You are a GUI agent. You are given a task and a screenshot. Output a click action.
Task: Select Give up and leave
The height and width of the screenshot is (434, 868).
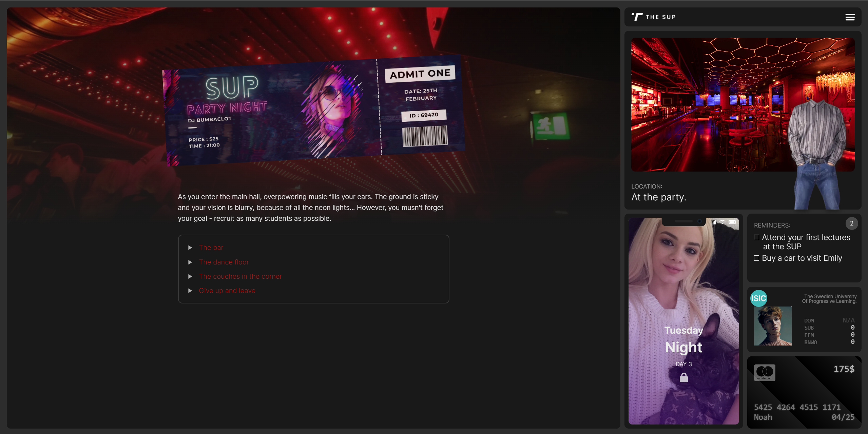[x=227, y=291]
